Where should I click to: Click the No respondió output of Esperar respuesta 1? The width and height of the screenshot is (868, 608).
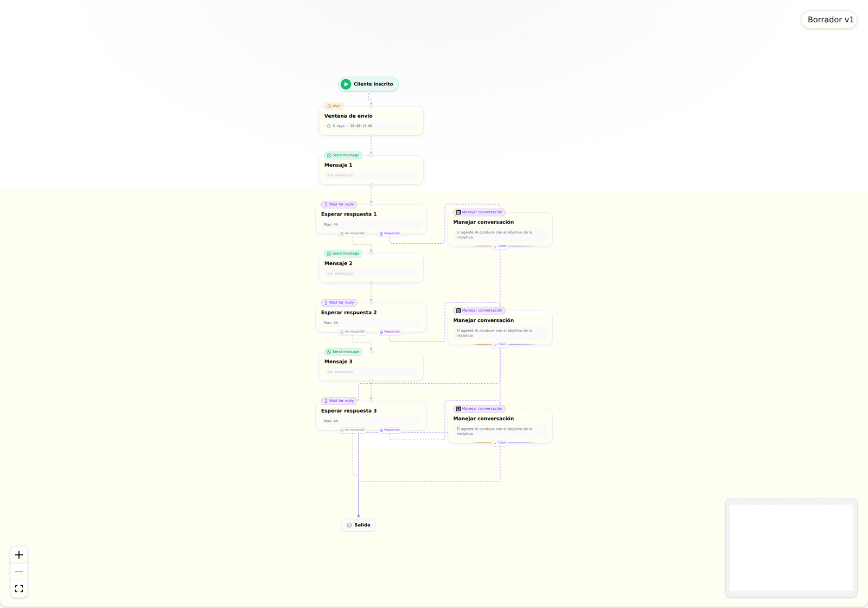point(353,233)
